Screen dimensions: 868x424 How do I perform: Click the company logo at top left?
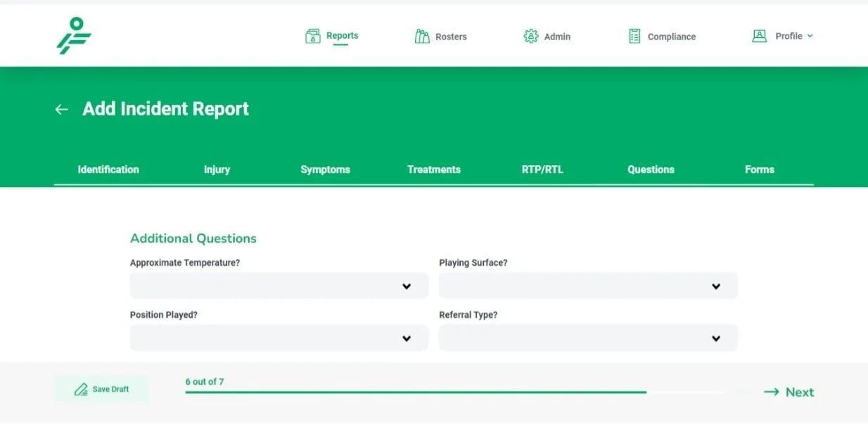click(x=73, y=34)
